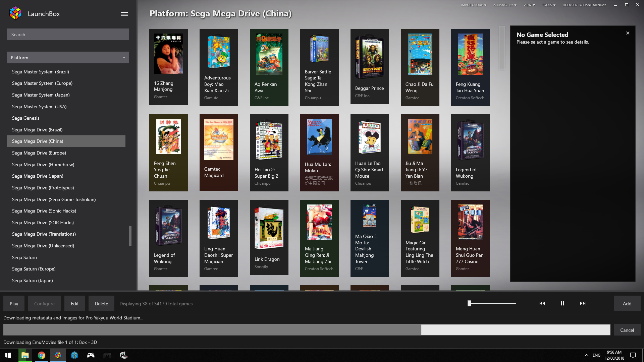The height and width of the screenshot is (362, 644).
Task: Select Sega Master System (USA) platform
Action: 66,107
